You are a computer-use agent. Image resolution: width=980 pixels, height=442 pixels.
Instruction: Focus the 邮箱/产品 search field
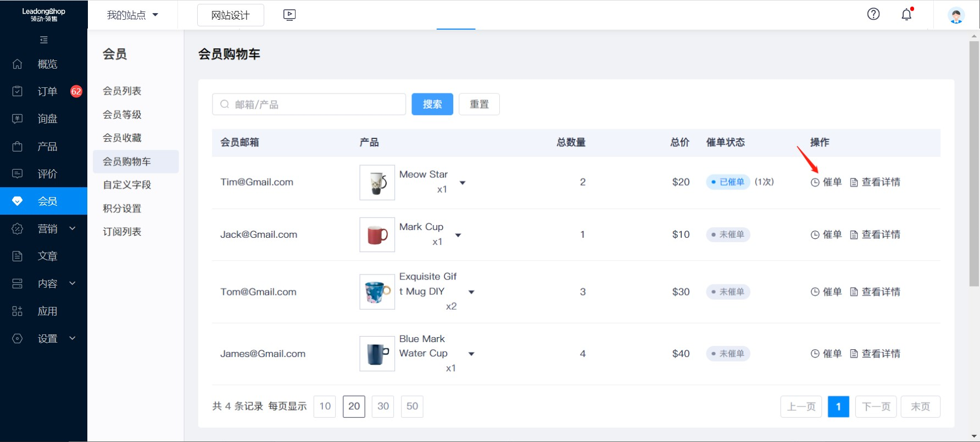[309, 104]
